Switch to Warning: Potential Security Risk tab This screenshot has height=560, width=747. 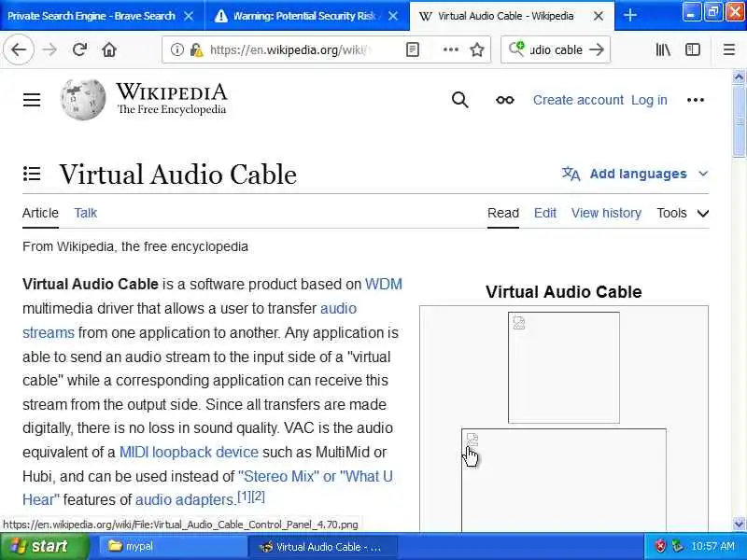point(307,16)
